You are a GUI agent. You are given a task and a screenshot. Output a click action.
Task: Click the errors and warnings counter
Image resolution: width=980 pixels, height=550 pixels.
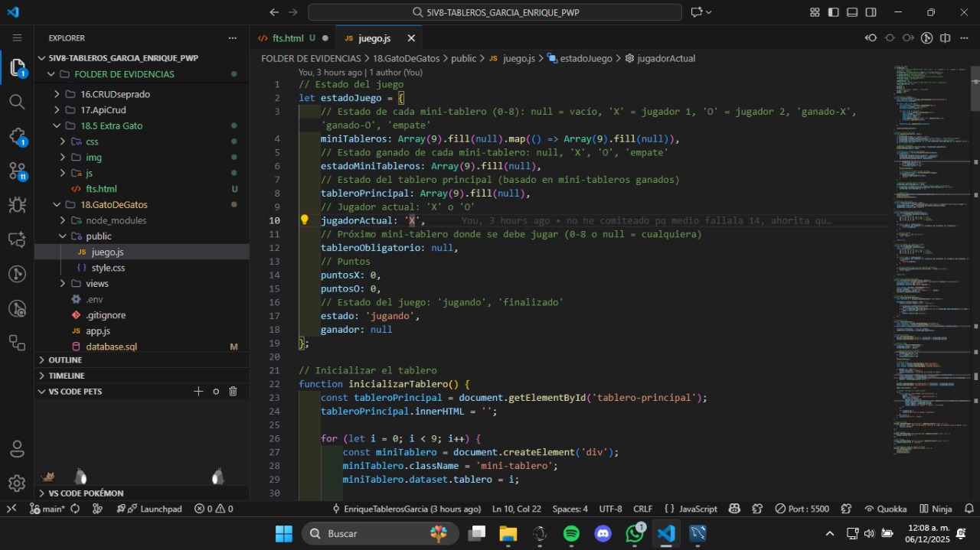click(213, 508)
